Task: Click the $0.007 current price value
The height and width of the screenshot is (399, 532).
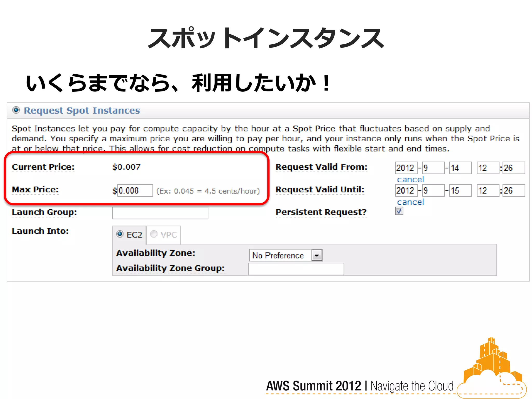Action: [x=126, y=167]
